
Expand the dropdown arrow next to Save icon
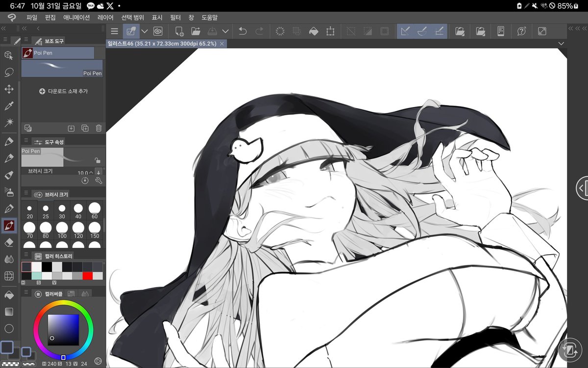pos(225,31)
